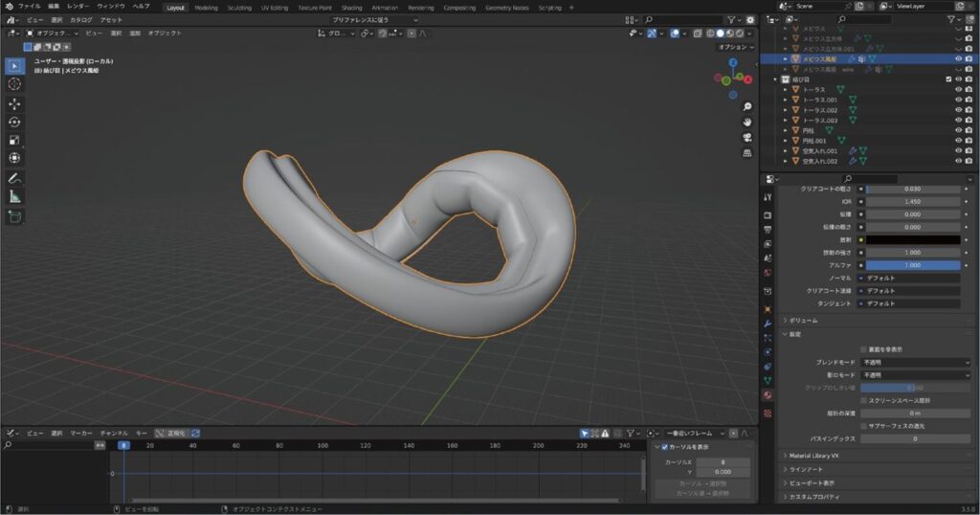Select the Annotate tool
Screen dimensions: 980x515
point(14,179)
